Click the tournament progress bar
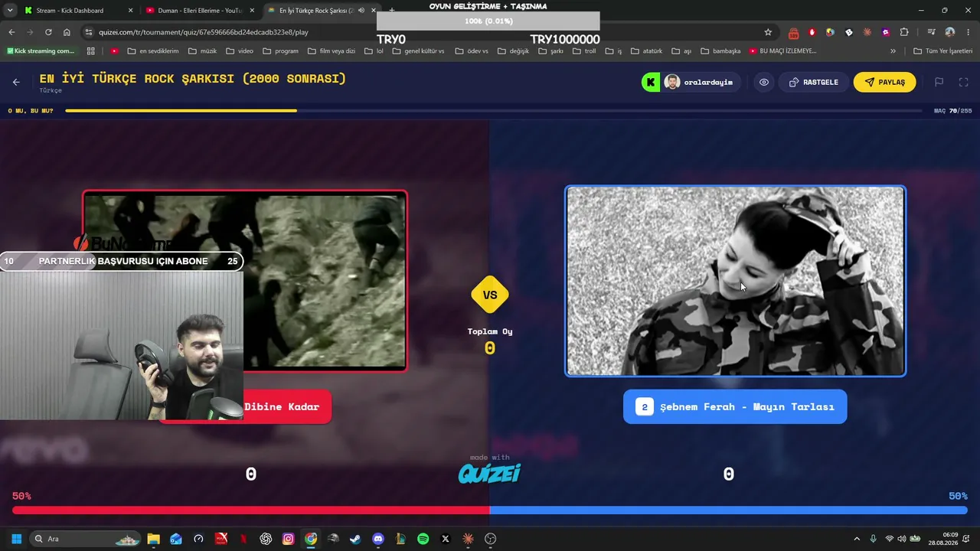Screen dimensions: 980x551 point(495,111)
